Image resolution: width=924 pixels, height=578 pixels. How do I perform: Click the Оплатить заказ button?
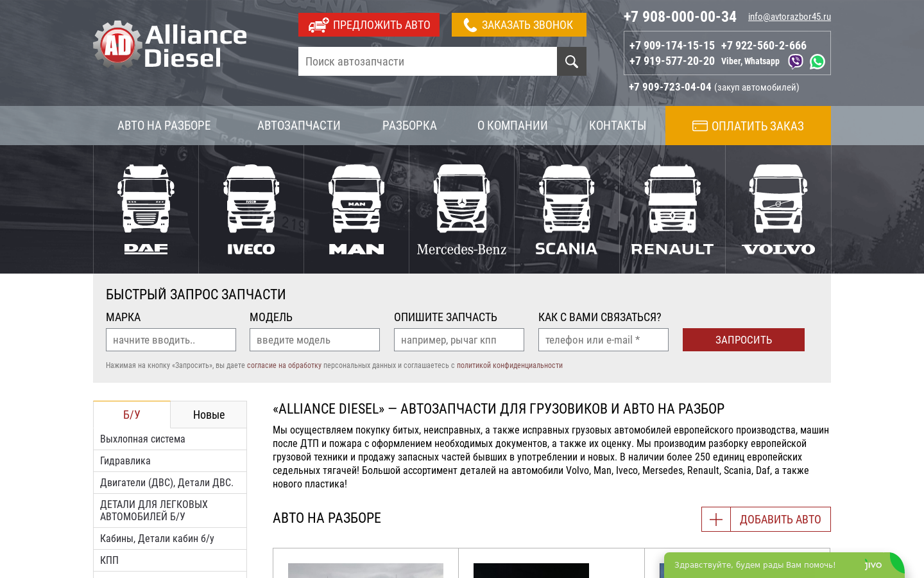pos(748,126)
